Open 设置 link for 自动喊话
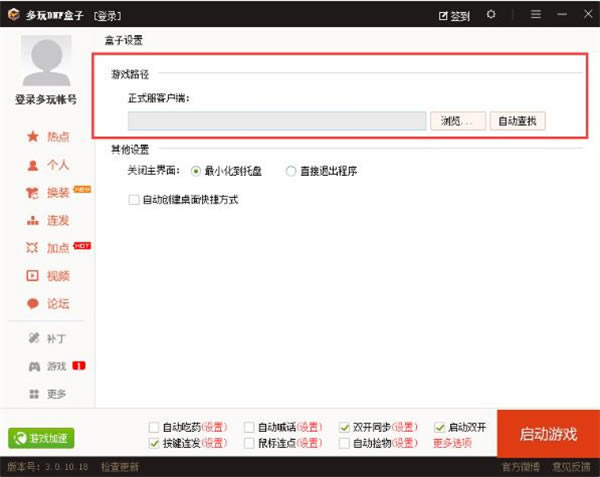The height and width of the screenshot is (477, 600). (309, 427)
